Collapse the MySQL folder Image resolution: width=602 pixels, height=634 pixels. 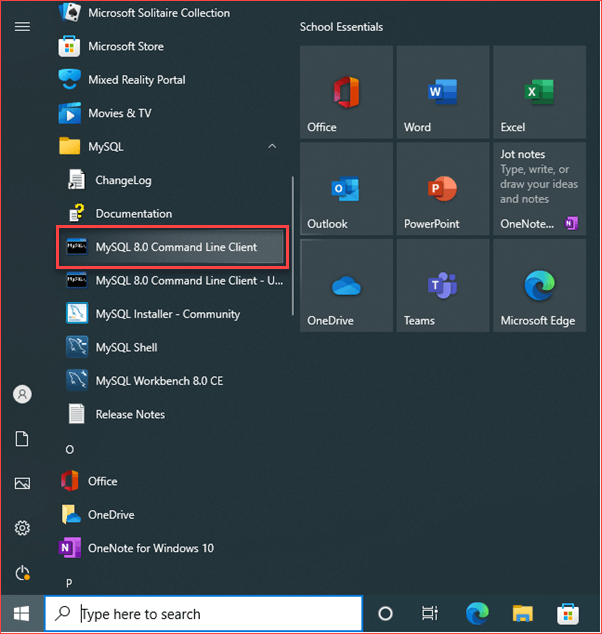(x=272, y=147)
